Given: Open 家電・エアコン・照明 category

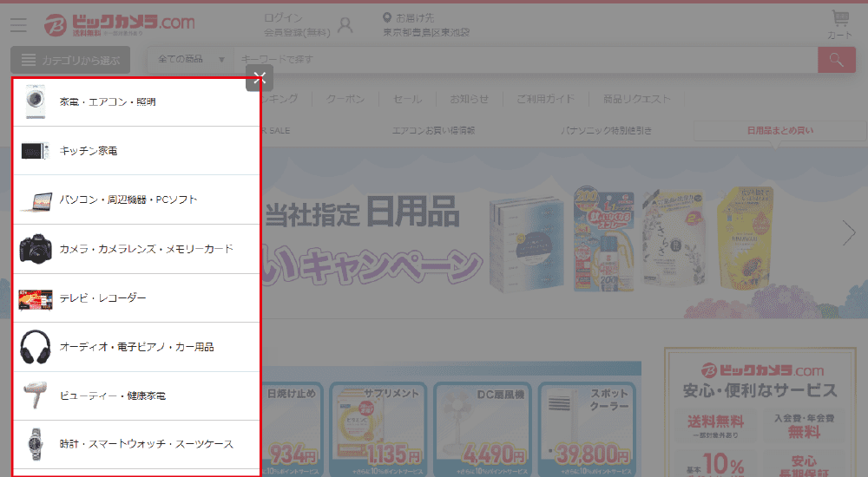Looking at the screenshot, I should point(136,101).
